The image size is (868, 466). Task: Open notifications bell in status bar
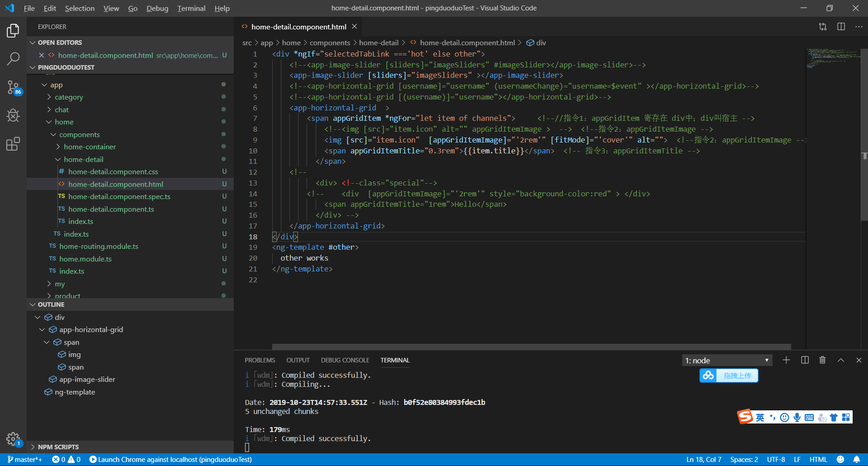(857, 460)
